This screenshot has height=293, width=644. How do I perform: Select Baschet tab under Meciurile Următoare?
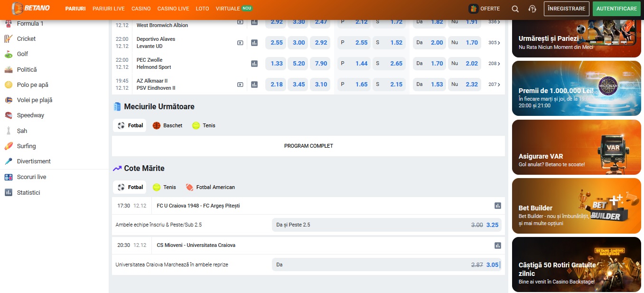[x=168, y=126]
